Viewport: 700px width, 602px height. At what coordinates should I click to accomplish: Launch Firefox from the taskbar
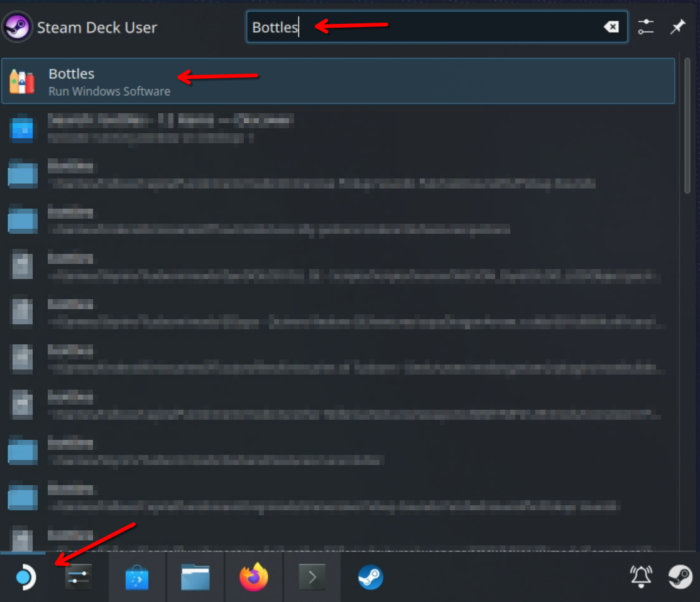[x=254, y=577]
